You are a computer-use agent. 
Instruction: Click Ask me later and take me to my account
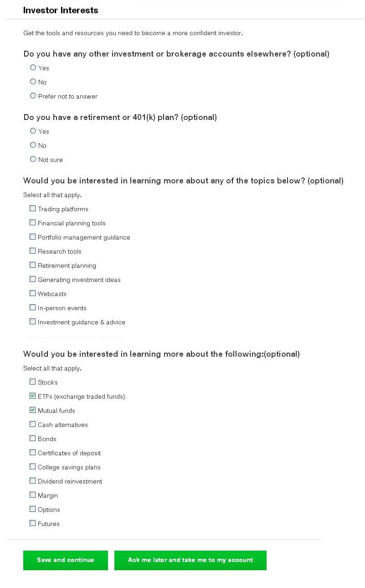pos(190,560)
